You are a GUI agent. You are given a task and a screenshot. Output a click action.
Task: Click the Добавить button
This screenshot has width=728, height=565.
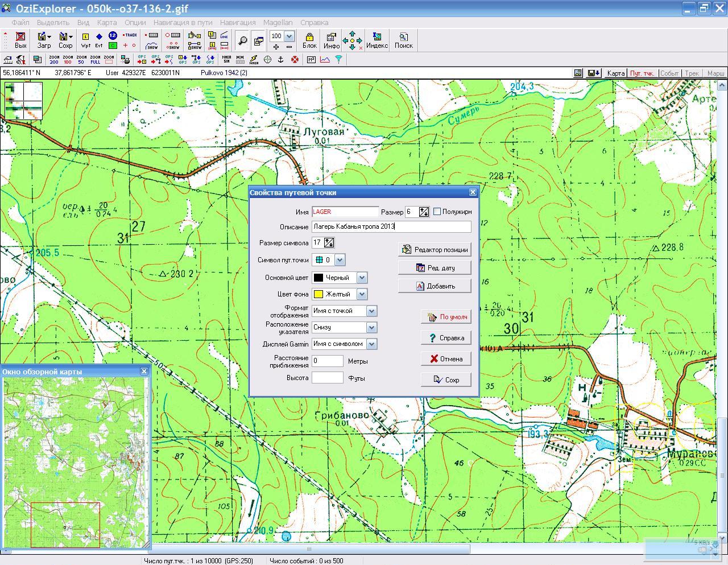[435, 286]
